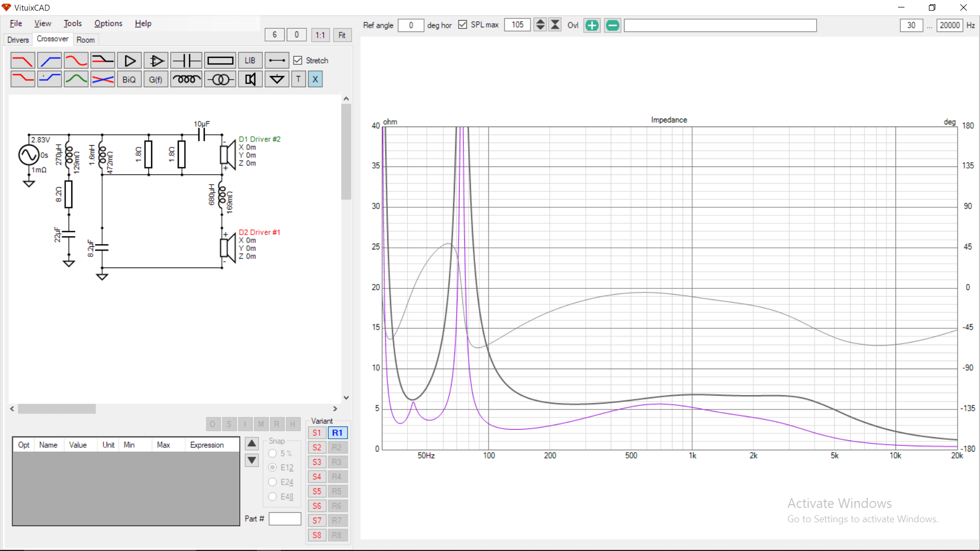The height and width of the screenshot is (551, 980).
Task: Select the T text tool button
Action: pos(298,79)
